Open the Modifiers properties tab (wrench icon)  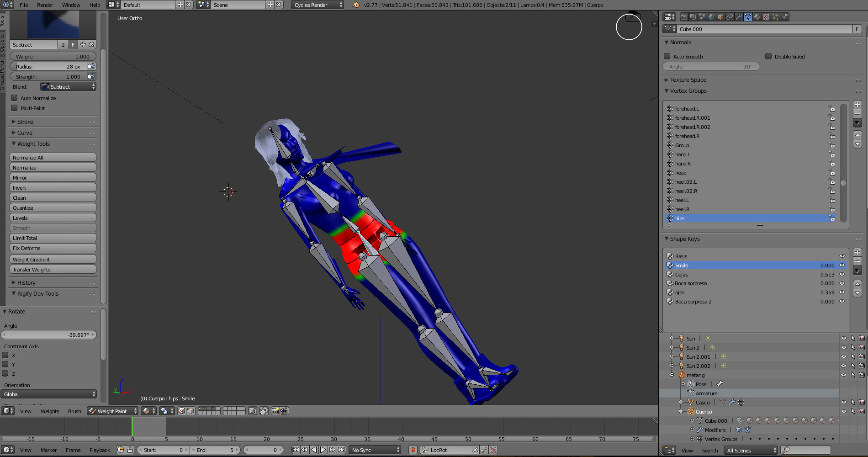[739, 17]
